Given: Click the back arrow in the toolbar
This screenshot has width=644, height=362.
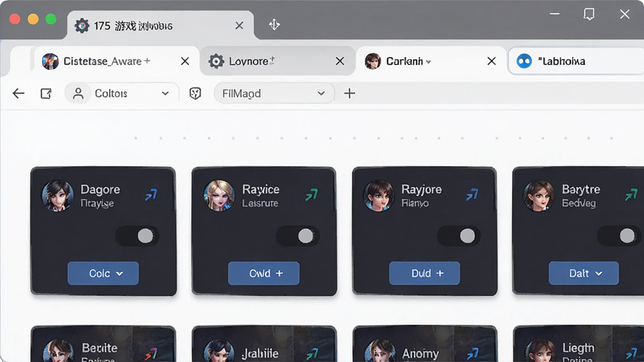Looking at the screenshot, I should (x=18, y=94).
